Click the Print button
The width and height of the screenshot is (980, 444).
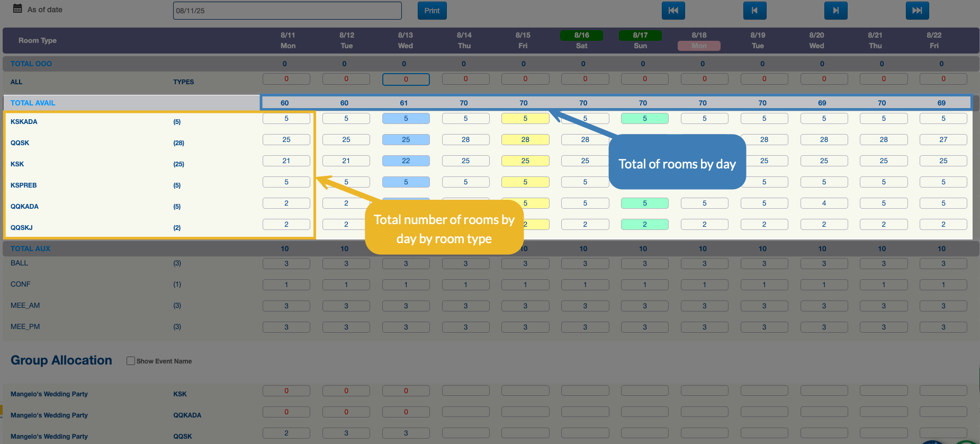[x=431, y=11]
